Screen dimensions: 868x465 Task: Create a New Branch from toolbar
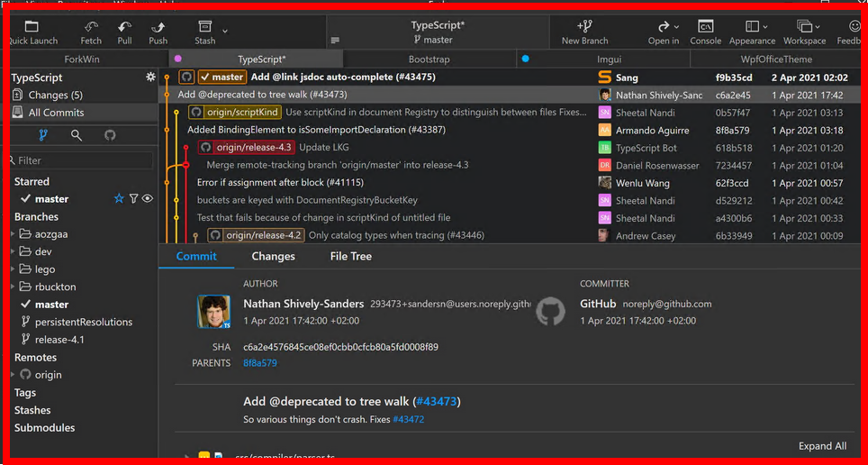coord(584,32)
